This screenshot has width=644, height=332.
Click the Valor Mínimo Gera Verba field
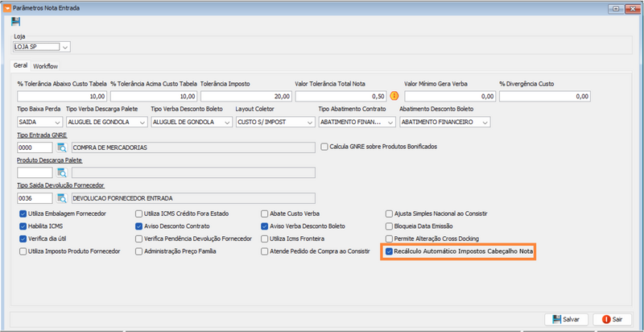pyautogui.click(x=448, y=96)
